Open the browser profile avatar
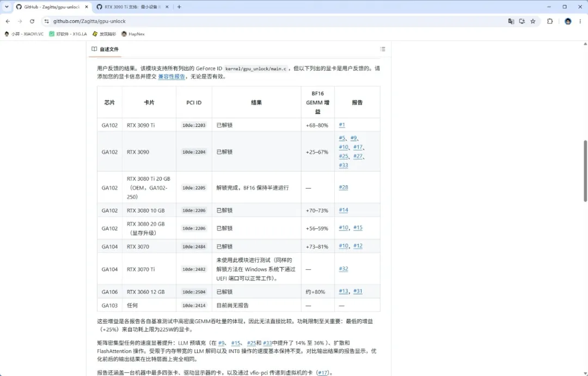The image size is (588, 376). point(568,21)
